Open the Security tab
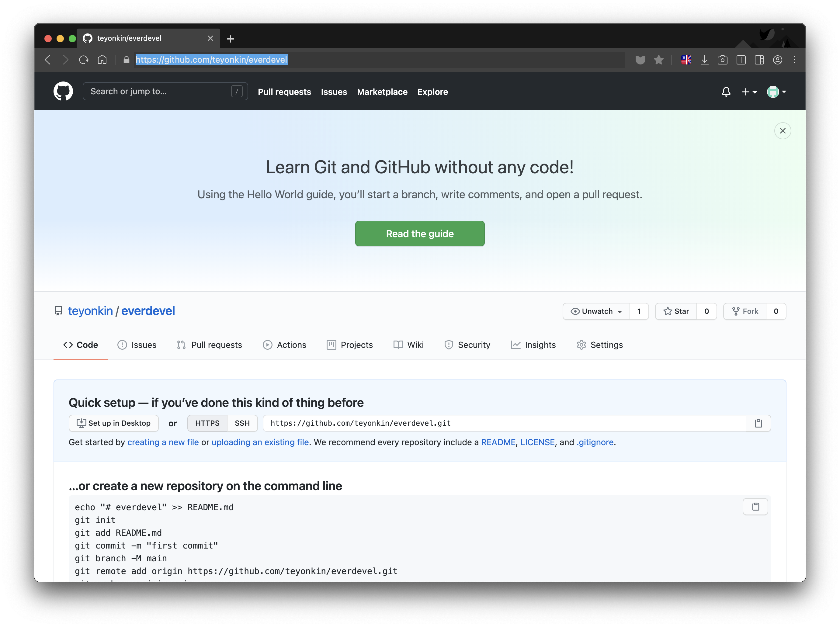840x627 pixels. click(467, 345)
